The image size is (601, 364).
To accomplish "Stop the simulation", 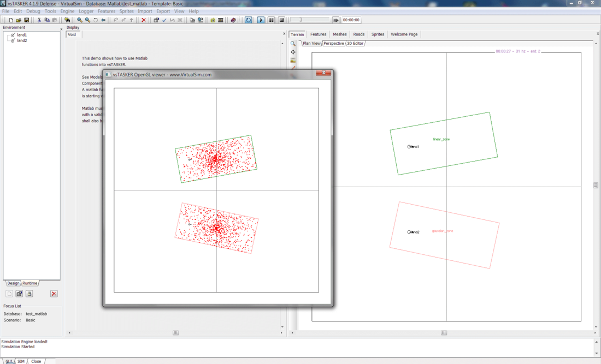I will coord(281,20).
